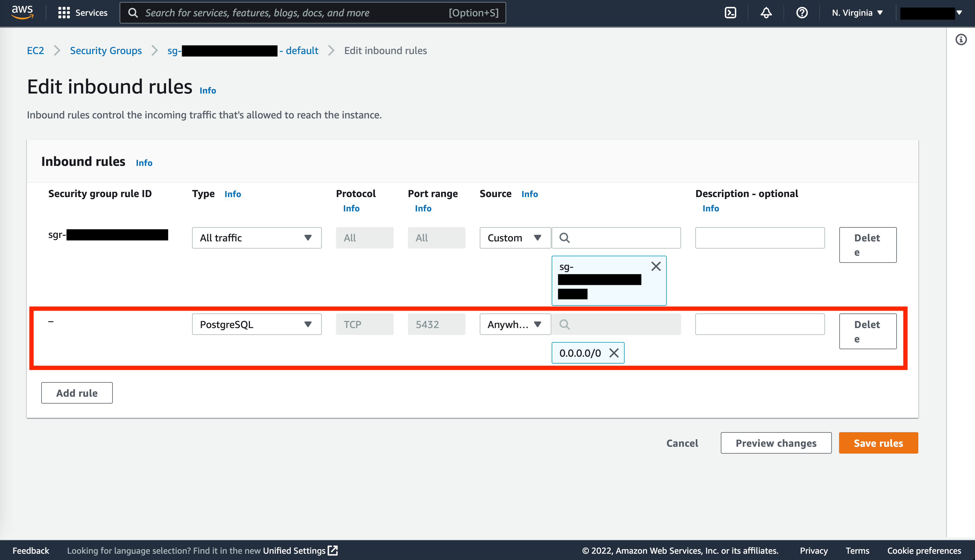
Task: Go to Security Groups breadcrumb
Action: 105,50
